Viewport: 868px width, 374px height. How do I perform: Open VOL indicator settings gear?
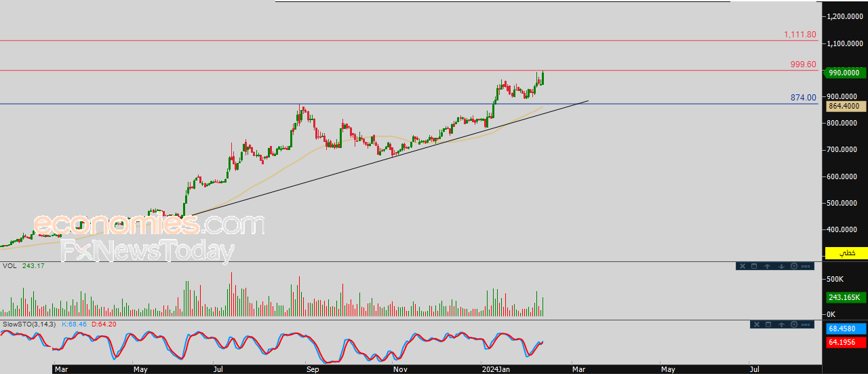click(x=794, y=266)
